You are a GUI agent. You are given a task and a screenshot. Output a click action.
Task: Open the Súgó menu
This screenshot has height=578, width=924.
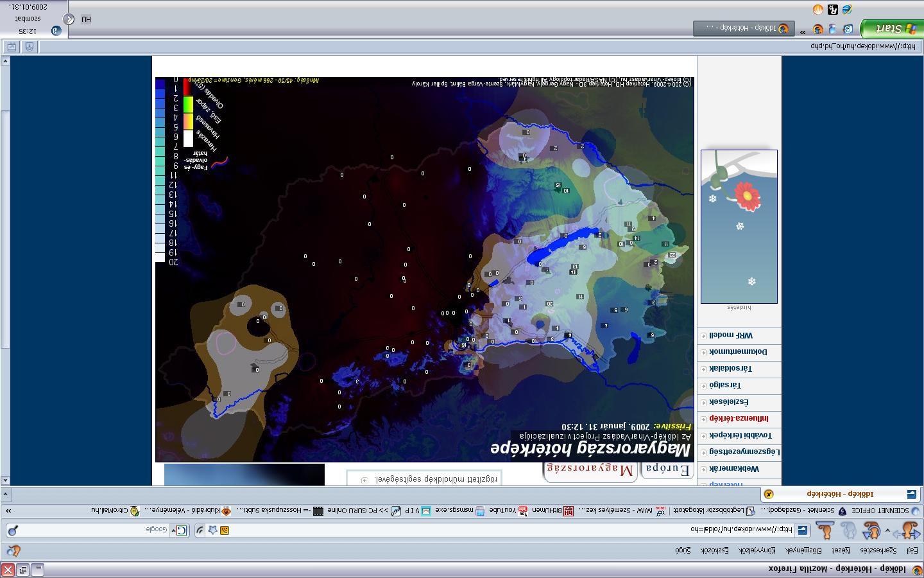coord(682,550)
